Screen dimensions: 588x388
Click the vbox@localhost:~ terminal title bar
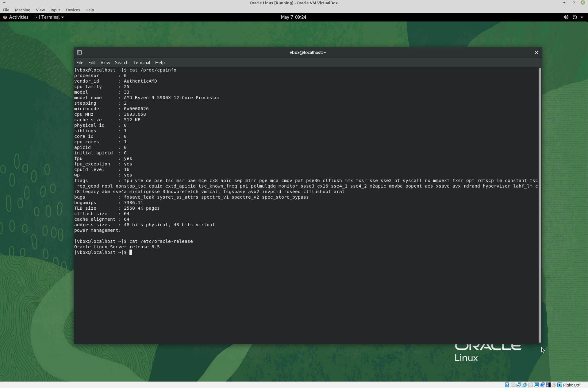click(x=308, y=52)
